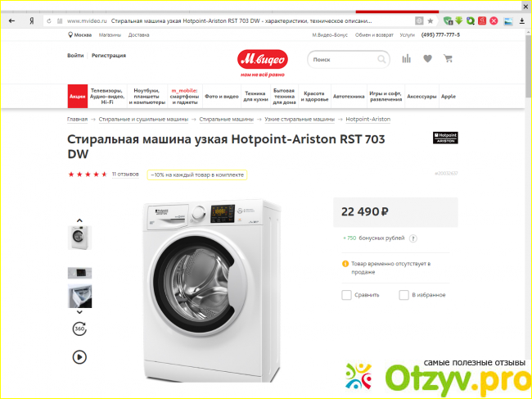
Task: Play the product video
Action: pos(79,357)
